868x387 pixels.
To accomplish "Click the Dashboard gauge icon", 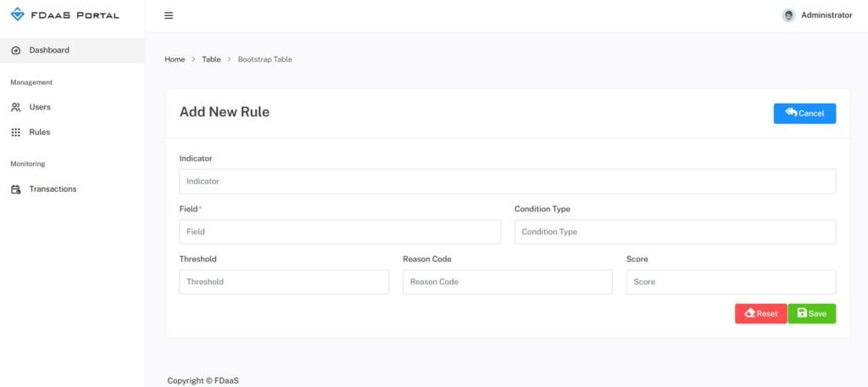I will 15,50.
